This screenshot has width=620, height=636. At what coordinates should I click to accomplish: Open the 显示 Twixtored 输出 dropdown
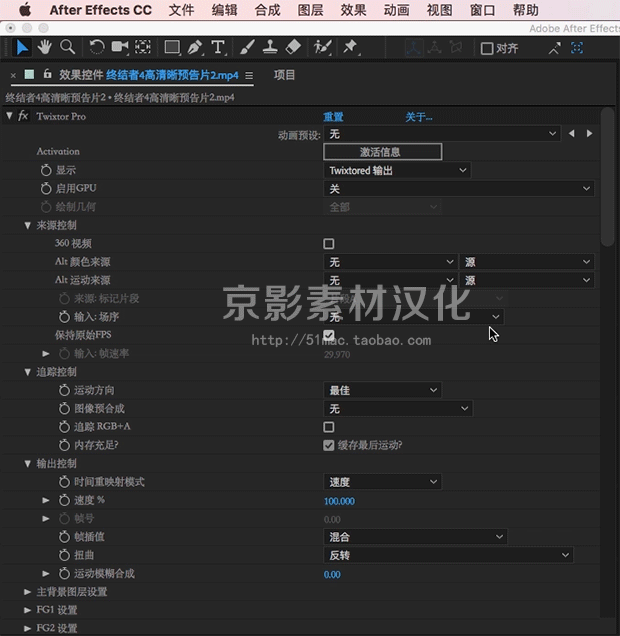coord(397,170)
